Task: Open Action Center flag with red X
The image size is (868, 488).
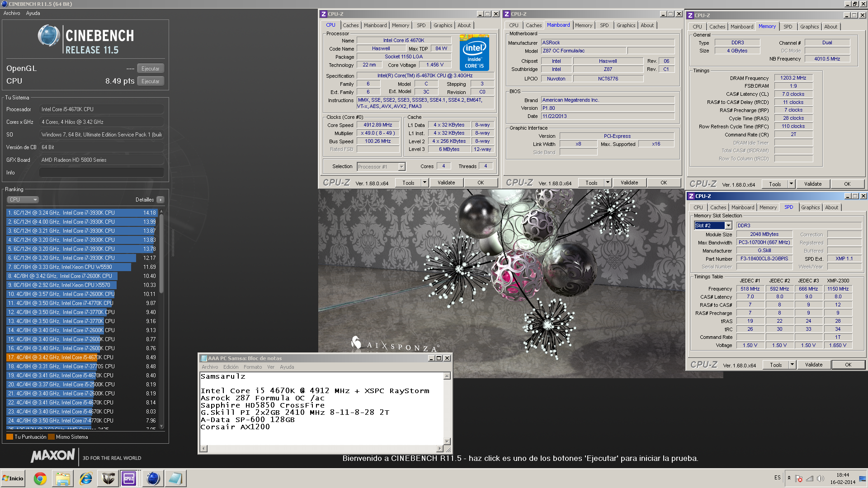Action: coord(799,479)
